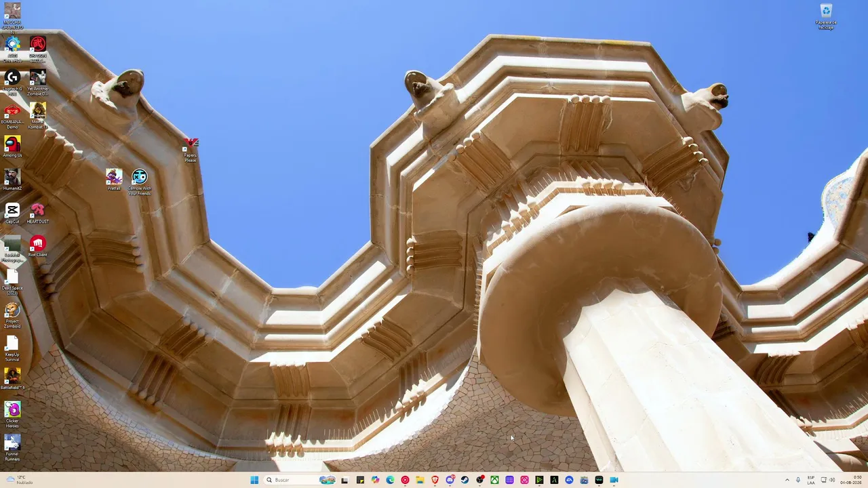Select the Battlefield 6 desktop icon

click(12, 379)
